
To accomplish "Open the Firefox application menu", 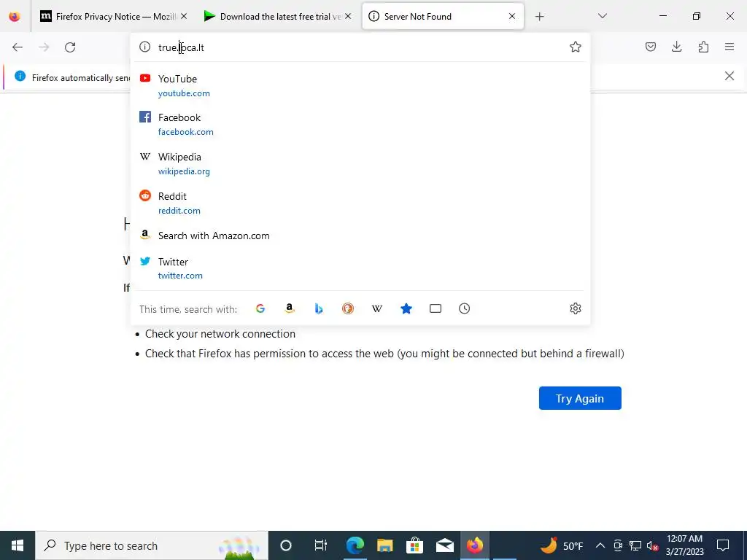I will tap(729, 47).
